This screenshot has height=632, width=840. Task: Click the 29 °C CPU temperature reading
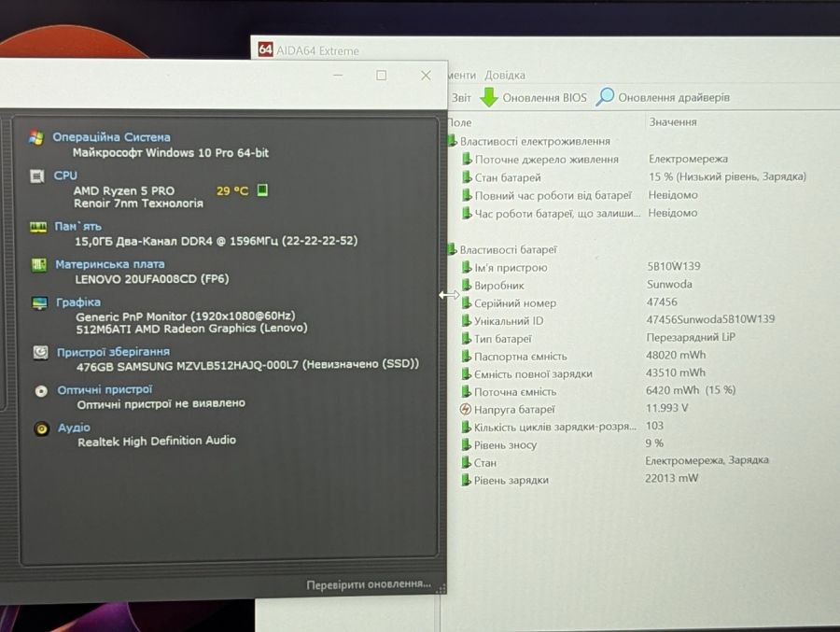click(x=232, y=190)
